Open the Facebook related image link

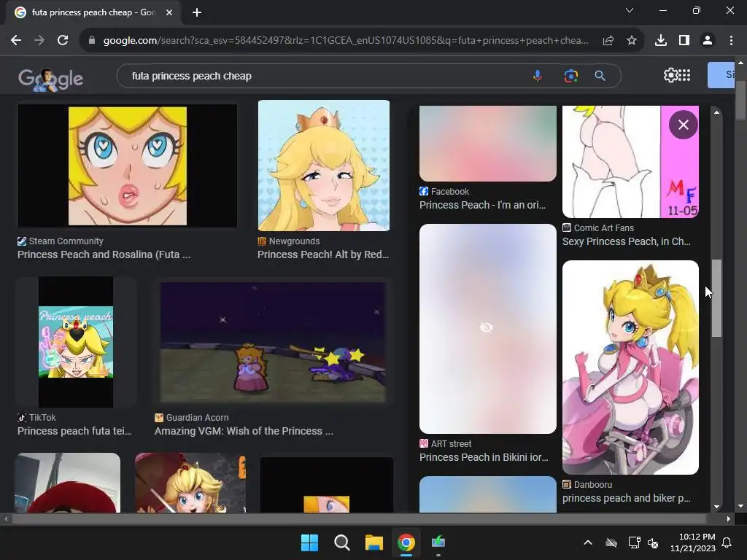pyautogui.click(x=482, y=205)
